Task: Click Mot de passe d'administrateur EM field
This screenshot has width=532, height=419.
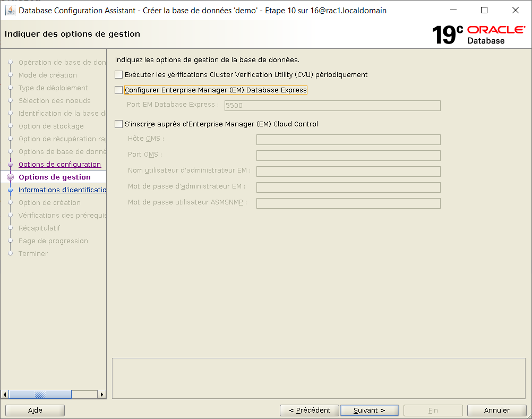Action: (348, 187)
